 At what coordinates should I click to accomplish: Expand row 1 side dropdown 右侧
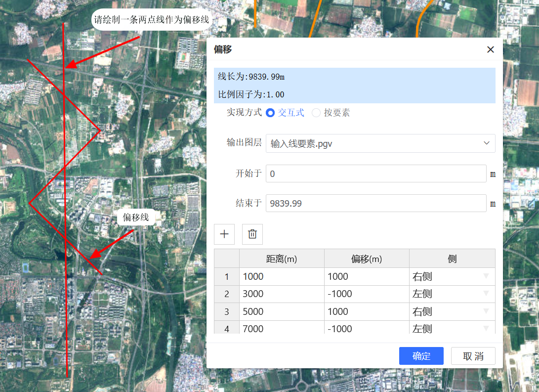(486, 276)
